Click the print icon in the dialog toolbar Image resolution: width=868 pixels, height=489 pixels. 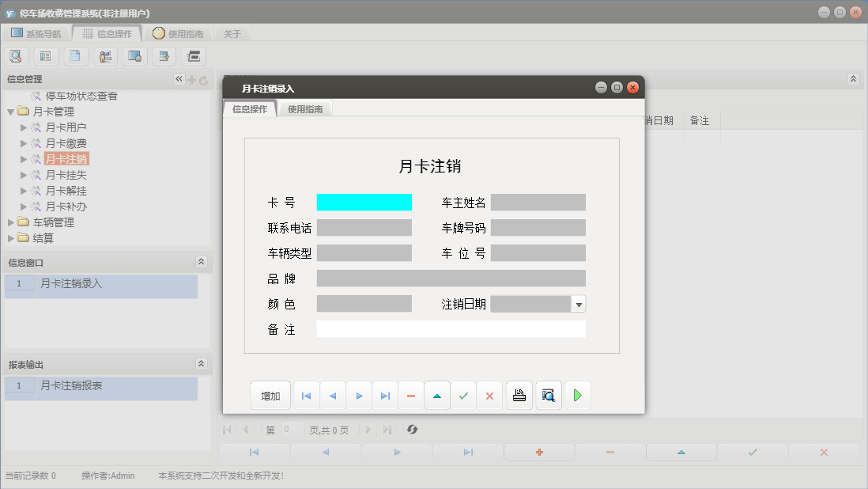pos(519,395)
